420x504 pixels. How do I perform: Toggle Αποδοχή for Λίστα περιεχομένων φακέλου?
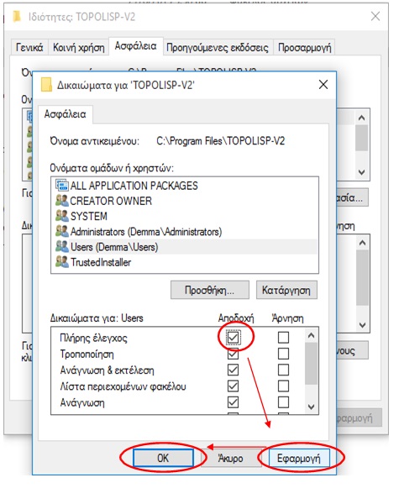233,386
